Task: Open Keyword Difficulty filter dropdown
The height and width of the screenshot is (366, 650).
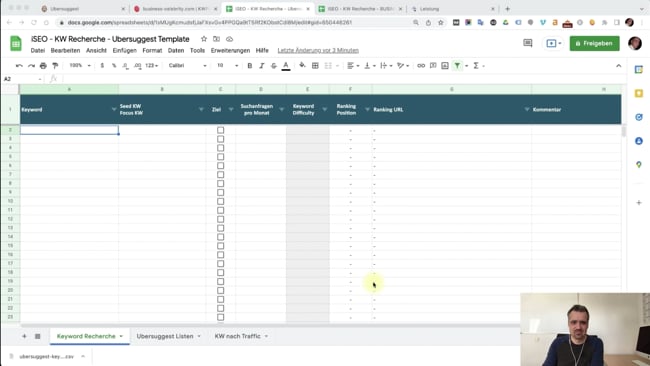Action: click(325, 109)
